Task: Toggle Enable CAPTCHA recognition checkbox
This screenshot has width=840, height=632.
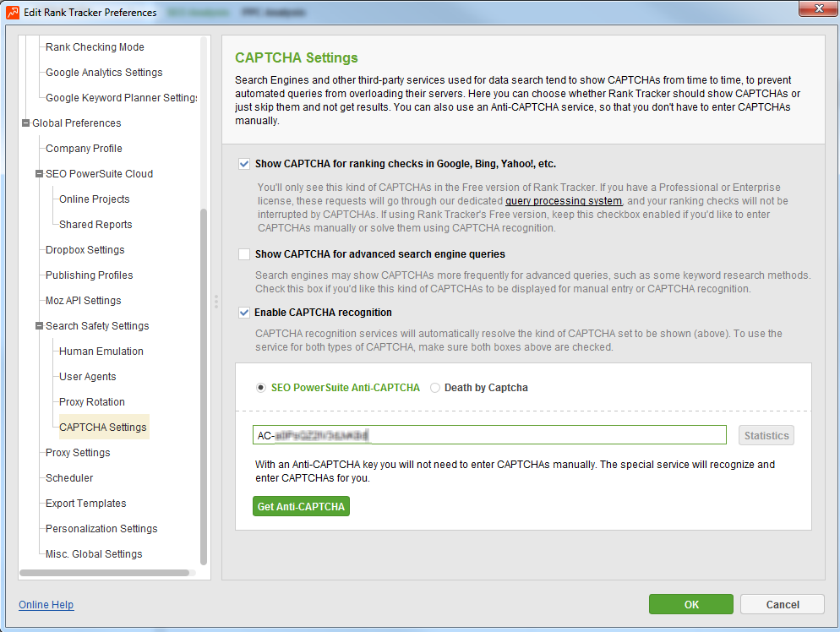Action: (x=244, y=313)
